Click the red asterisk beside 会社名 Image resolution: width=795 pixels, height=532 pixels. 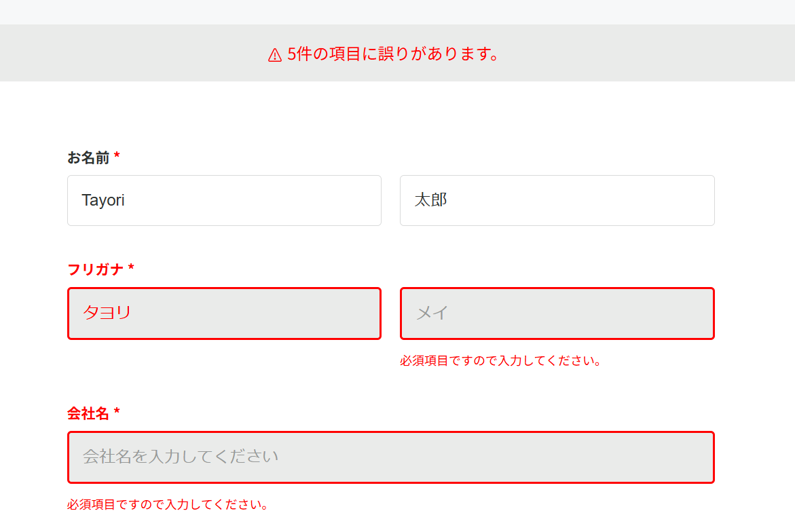117,413
